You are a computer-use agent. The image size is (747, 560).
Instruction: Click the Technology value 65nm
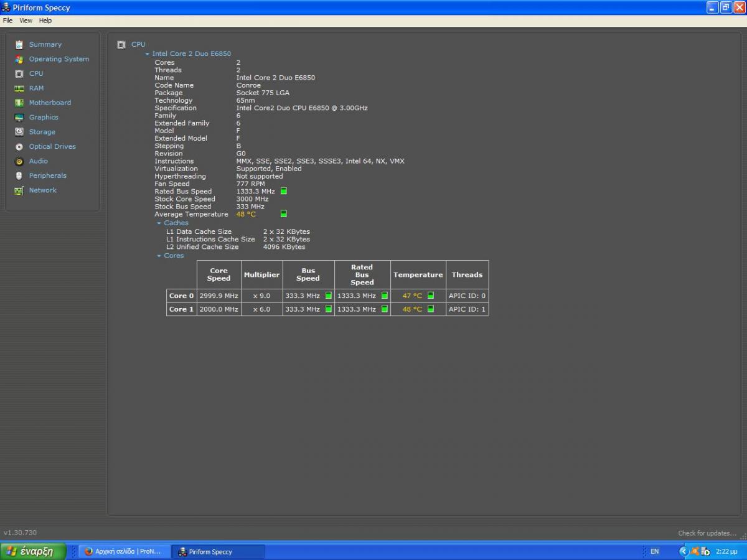tap(245, 100)
